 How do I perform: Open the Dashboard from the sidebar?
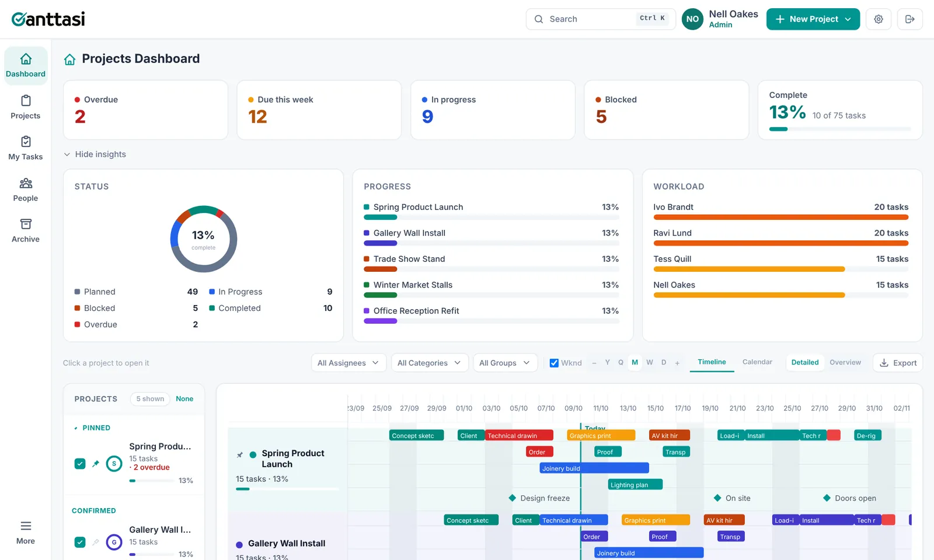click(26, 66)
